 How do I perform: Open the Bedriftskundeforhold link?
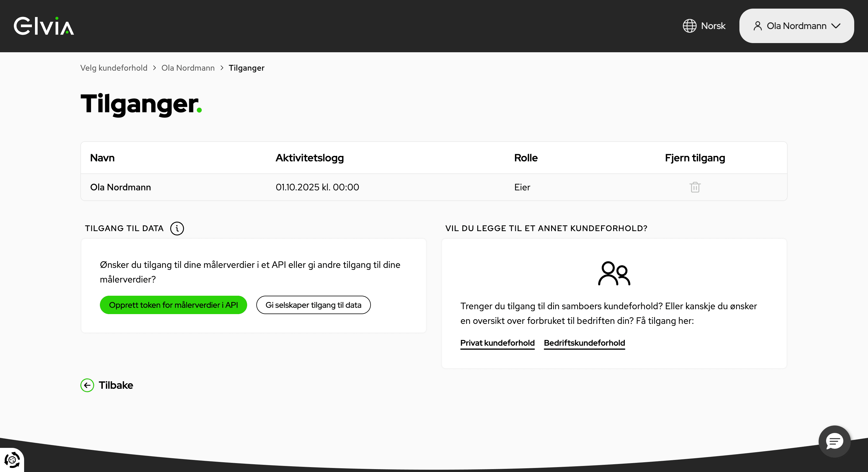click(x=585, y=343)
